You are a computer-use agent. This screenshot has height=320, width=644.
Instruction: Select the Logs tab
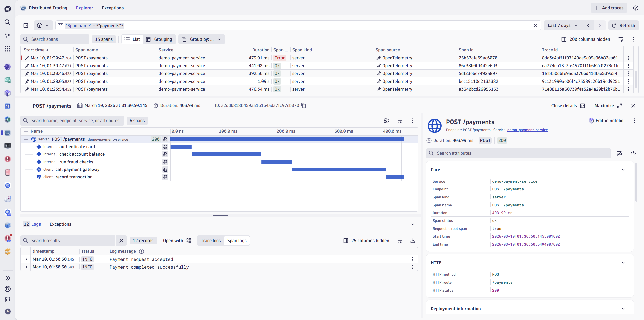tap(32, 224)
